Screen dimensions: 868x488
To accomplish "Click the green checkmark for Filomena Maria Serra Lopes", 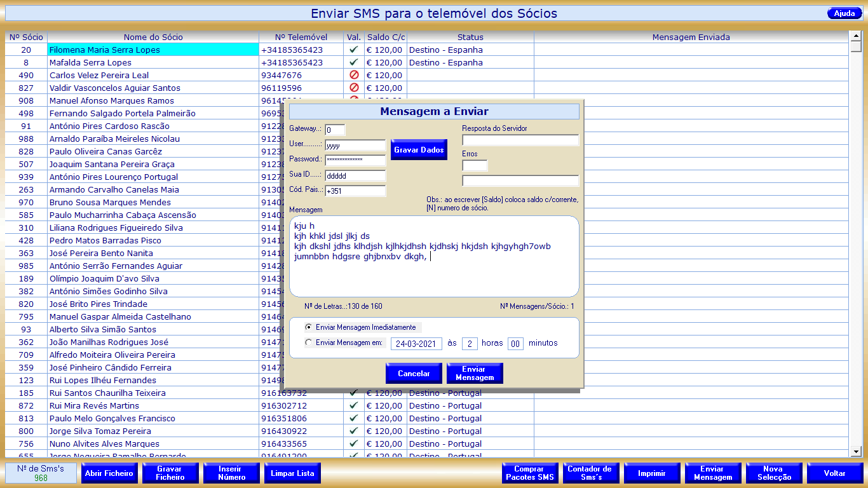I will click(x=354, y=50).
